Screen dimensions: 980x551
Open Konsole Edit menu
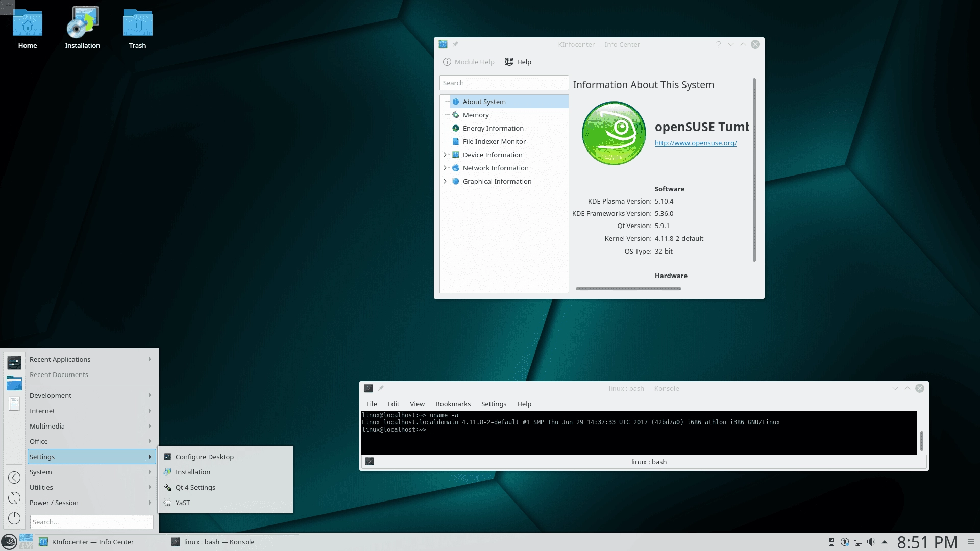tap(393, 404)
